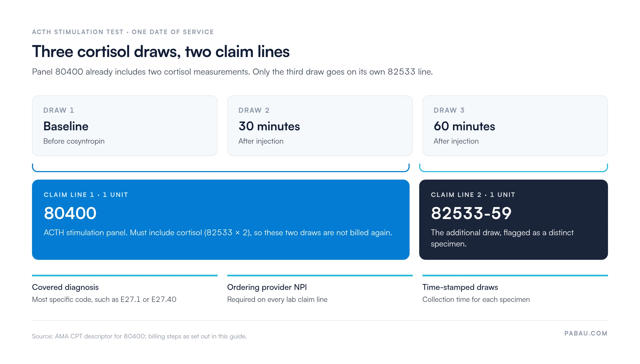Click the PABAU.COM link
The image size is (640, 364).
click(586, 333)
